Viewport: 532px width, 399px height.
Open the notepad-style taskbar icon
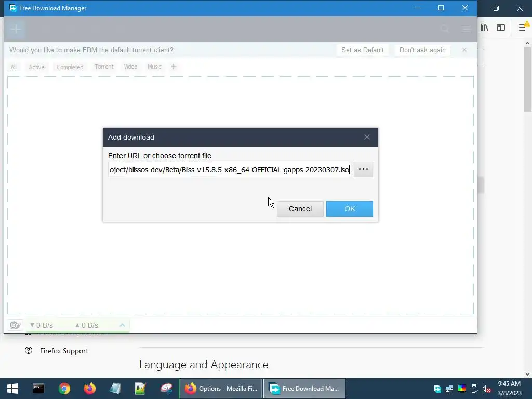point(115,389)
